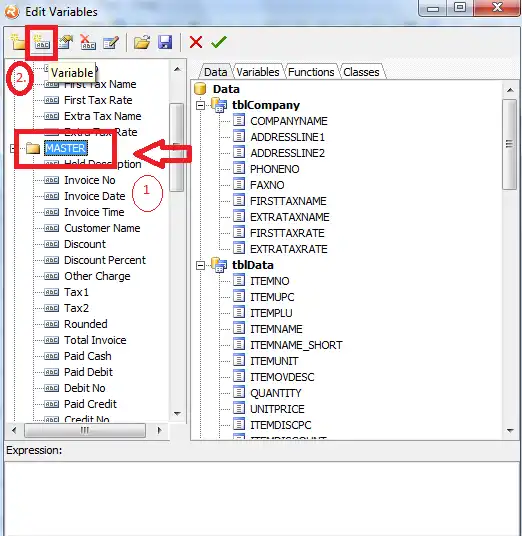The height and width of the screenshot is (536, 522).
Task: Collapse the tblCompany table node
Action: pyautogui.click(x=201, y=105)
